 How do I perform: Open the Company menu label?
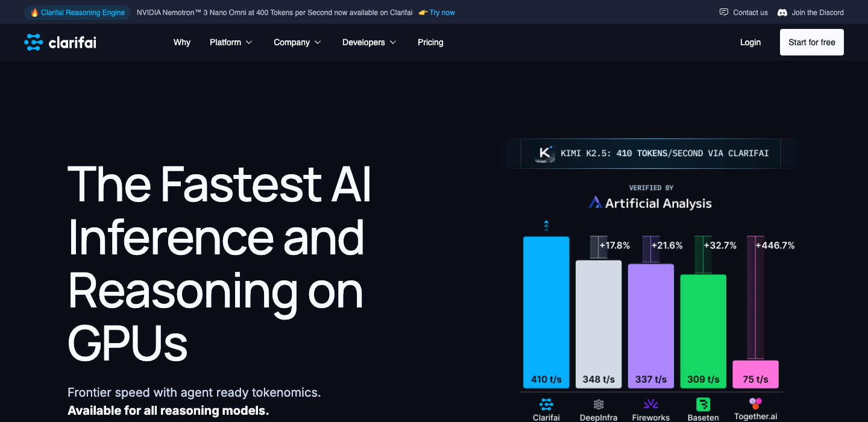(x=292, y=42)
